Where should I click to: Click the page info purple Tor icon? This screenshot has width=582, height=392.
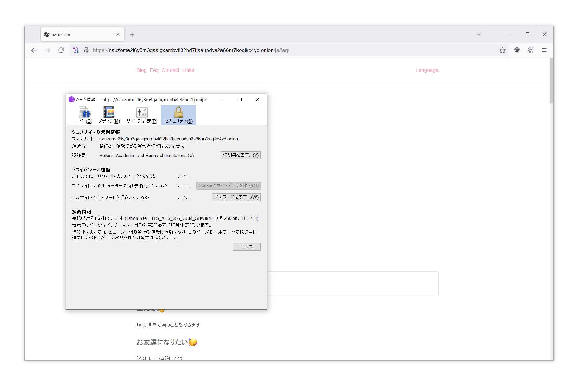tap(72, 99)
